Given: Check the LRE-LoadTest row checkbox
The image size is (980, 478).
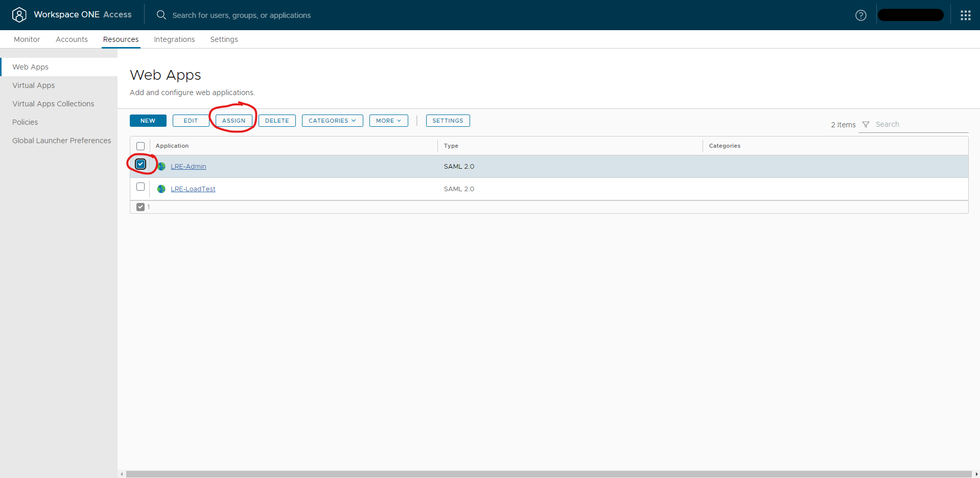Looking at the screenshot, I should (141, 187).
